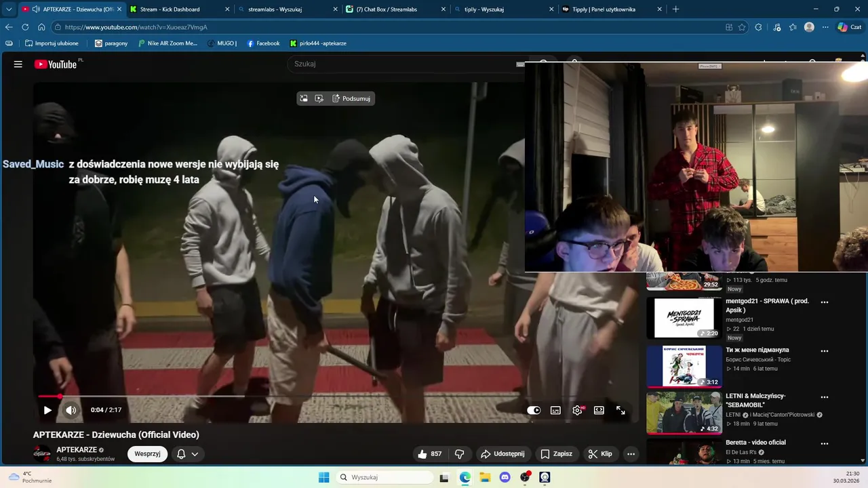This screenshot has width=868, height=488.
Task: Open player settings gear
Action: (x=577, y=410)
